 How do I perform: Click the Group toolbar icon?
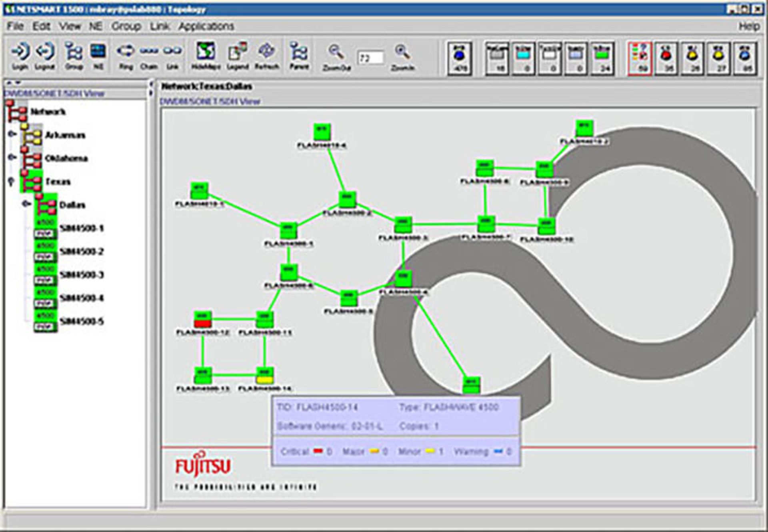(74, 56)
